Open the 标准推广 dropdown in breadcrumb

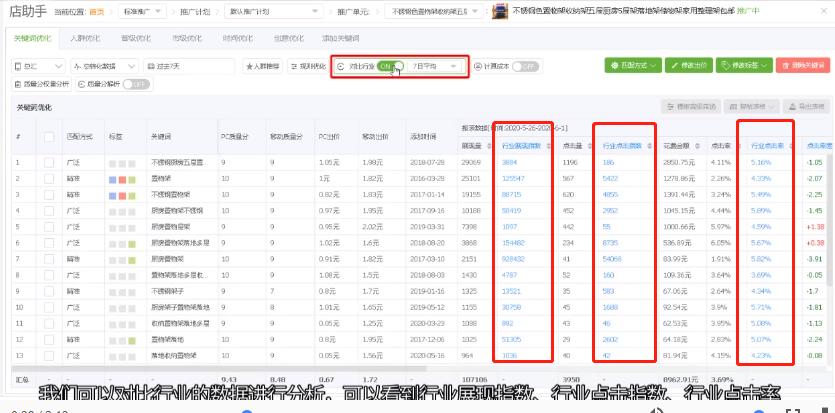click(x=143, y=11)
